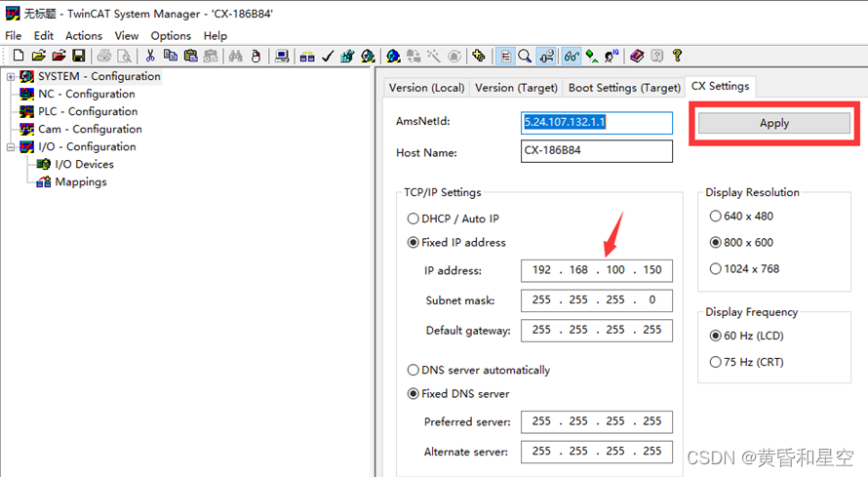Screen dimensions: 868x477
Task: Click the paste clipboard icon
Action: pos(190,56)
